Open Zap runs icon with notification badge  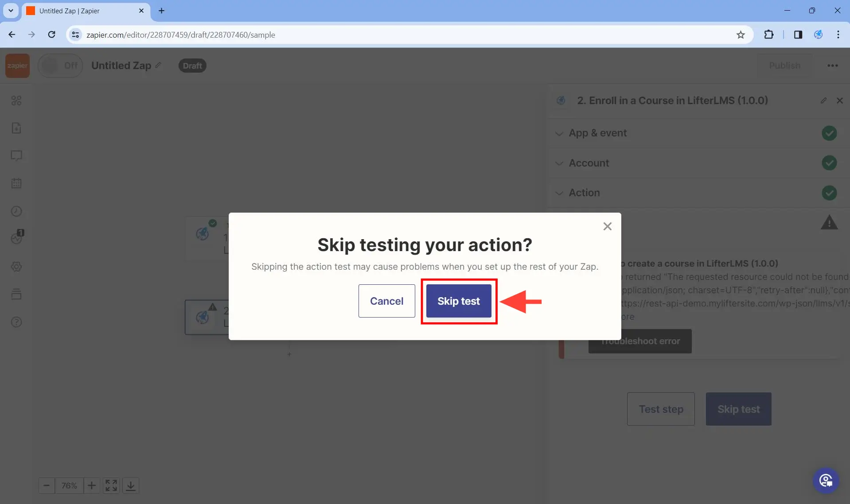16,239
